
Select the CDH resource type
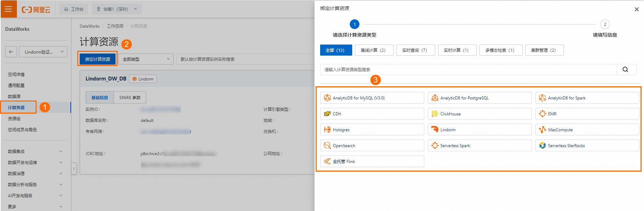point(372,114)
